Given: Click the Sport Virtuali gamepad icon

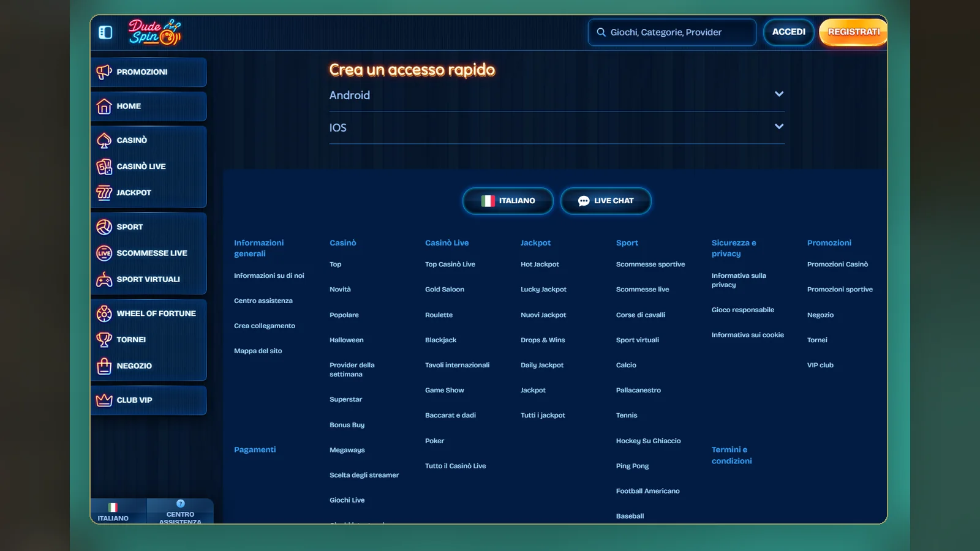Looking at the screenshot, I should [104, 280].
